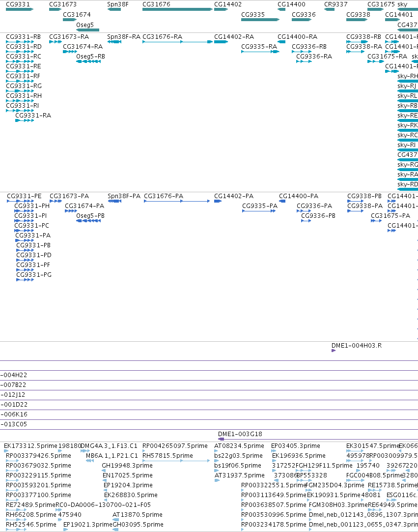The image size is (418, 532).
Task: Select the CG14400-RA transcript label
Action: pos(297,37)
